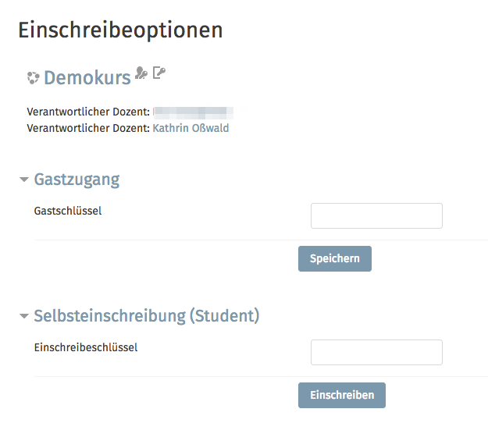Collapse the Gastzugang section via its arrow
488x448 pixels.
point(24,180)
